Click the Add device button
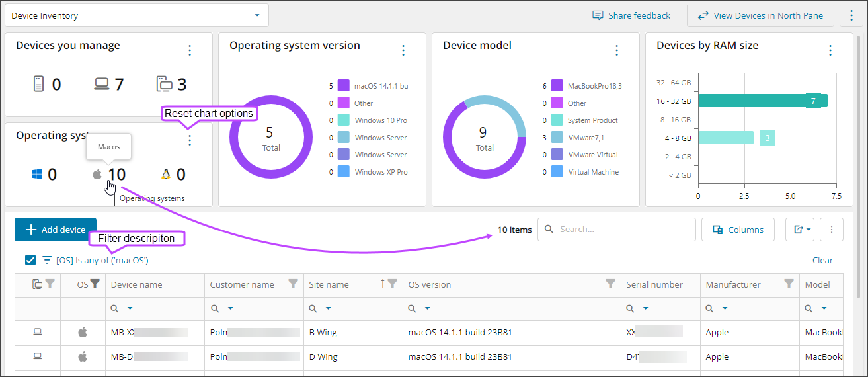Image resolution: width=868 pixels, height=377 pixels. point(56,230)
